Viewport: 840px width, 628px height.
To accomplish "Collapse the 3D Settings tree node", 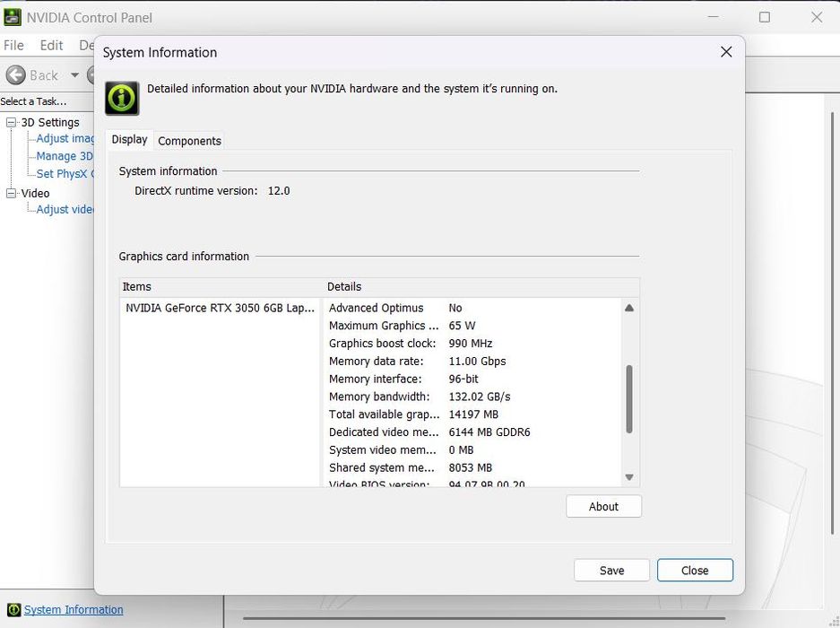I will (x=12, y=122).
